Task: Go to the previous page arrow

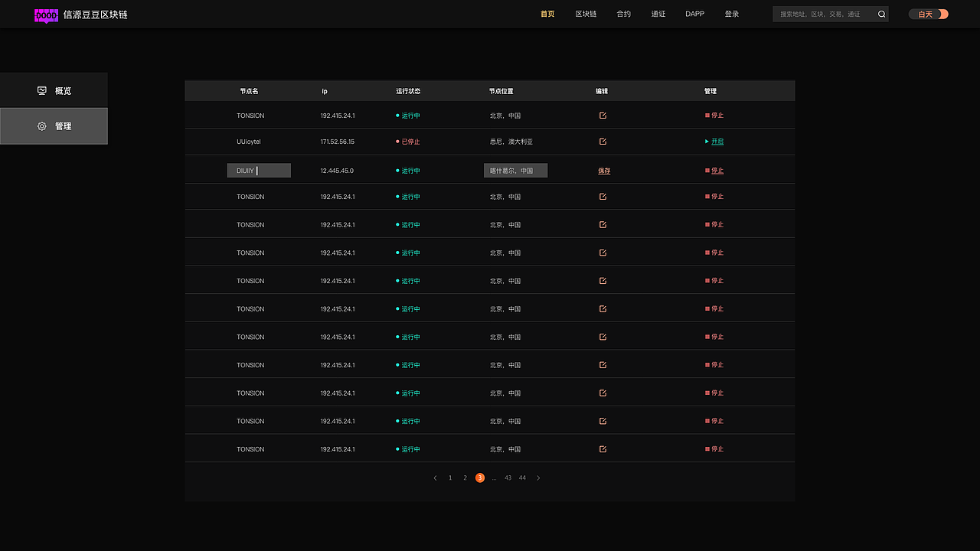Action: (x=435, y=478)
